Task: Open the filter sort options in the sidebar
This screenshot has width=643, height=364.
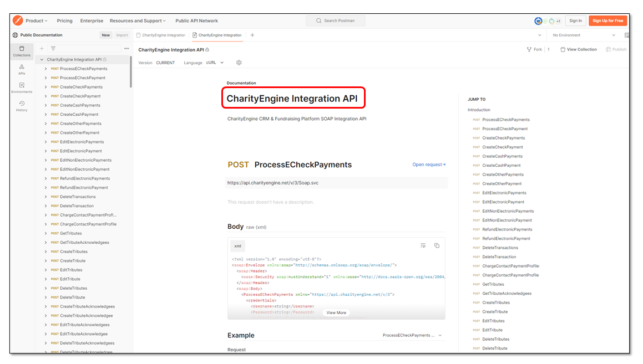Action: point(53,48)
